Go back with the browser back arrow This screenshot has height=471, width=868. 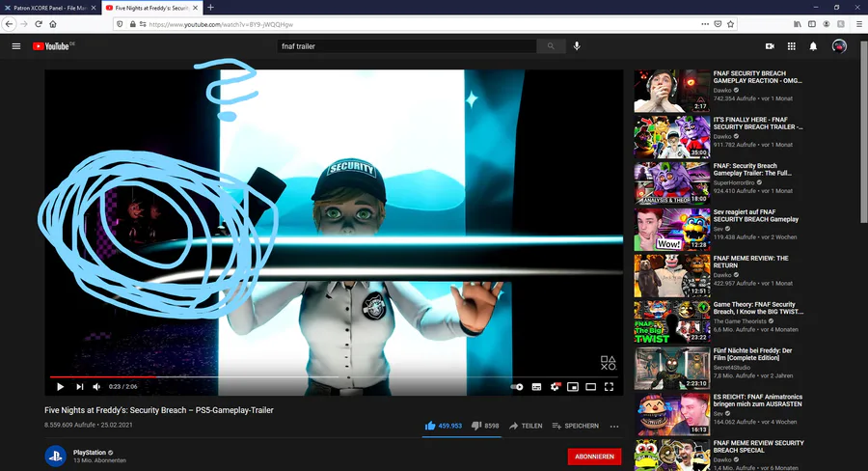pos(9,24)
